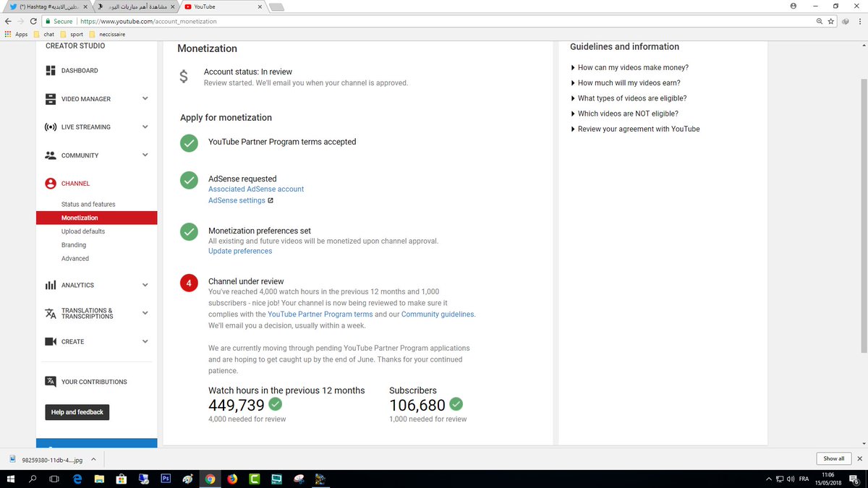Click green check beside Monetization preferences set
The image size is (868, 488).
click(x=189, y=232)
